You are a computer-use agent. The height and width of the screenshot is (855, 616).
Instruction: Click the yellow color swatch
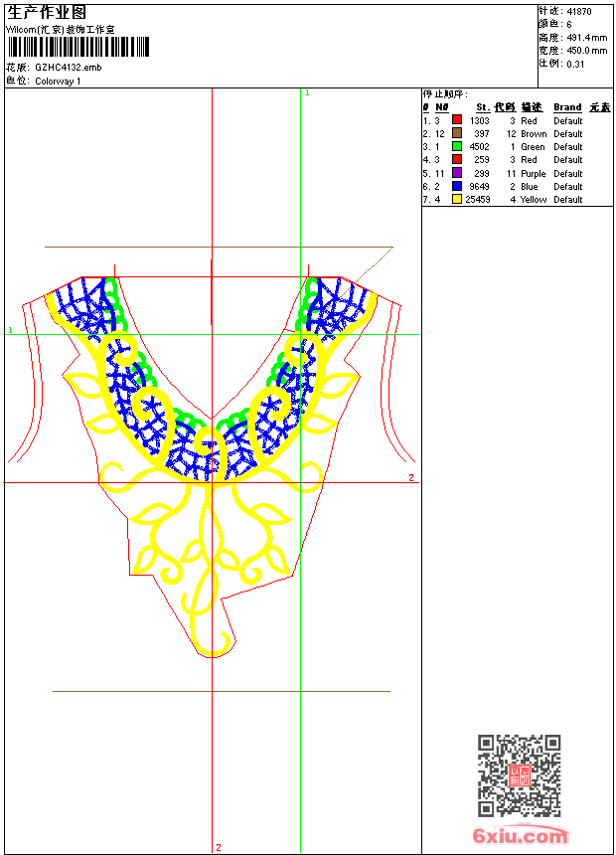(457, 199)
